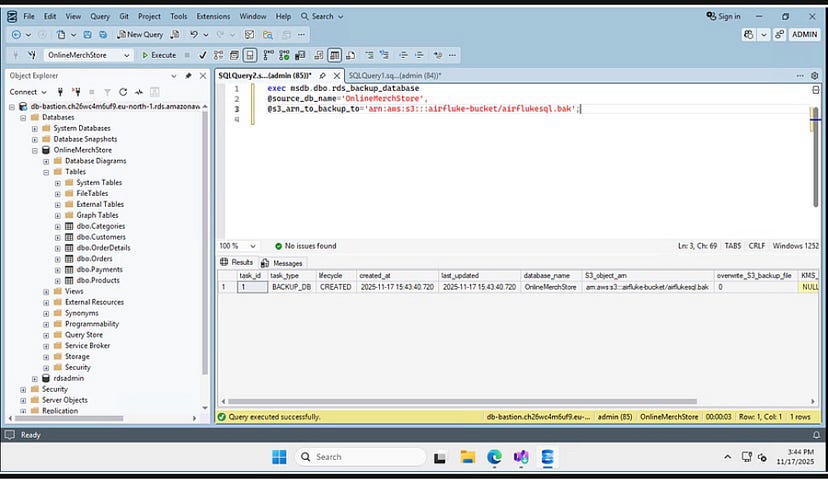Expand the rdsadmin database node
The image size is (828, 479).
tap(35, 379)
